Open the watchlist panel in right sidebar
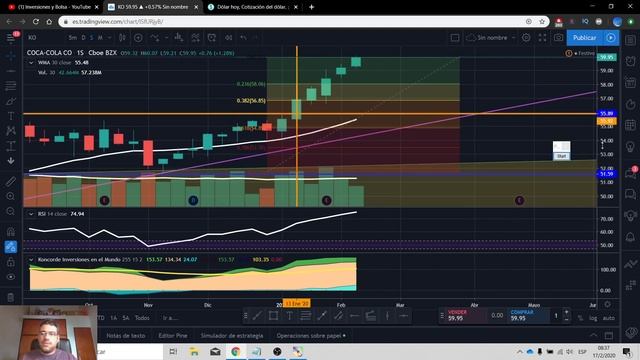 click(630, 40)
